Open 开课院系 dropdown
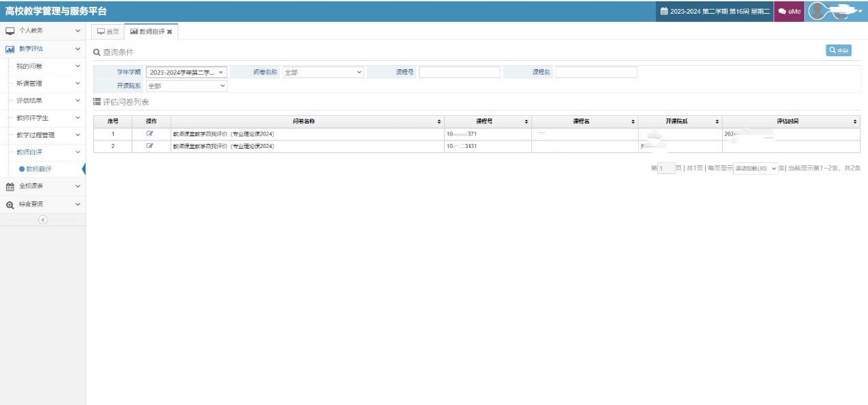 186,86
